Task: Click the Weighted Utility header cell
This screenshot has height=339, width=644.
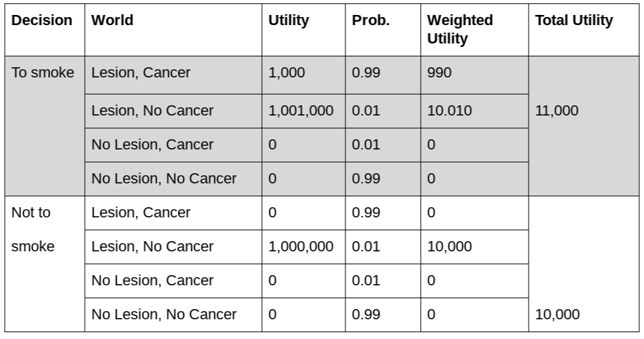Action: 459,29
